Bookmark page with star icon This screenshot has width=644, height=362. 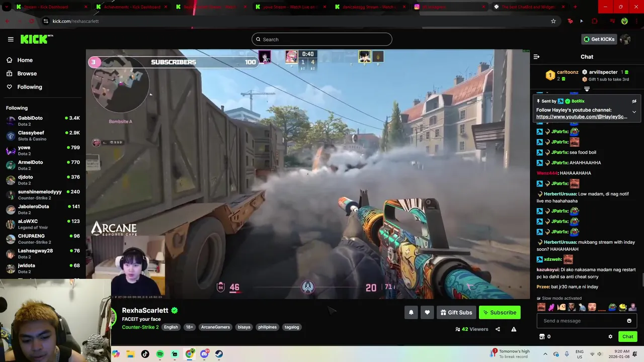coord(553,21)
